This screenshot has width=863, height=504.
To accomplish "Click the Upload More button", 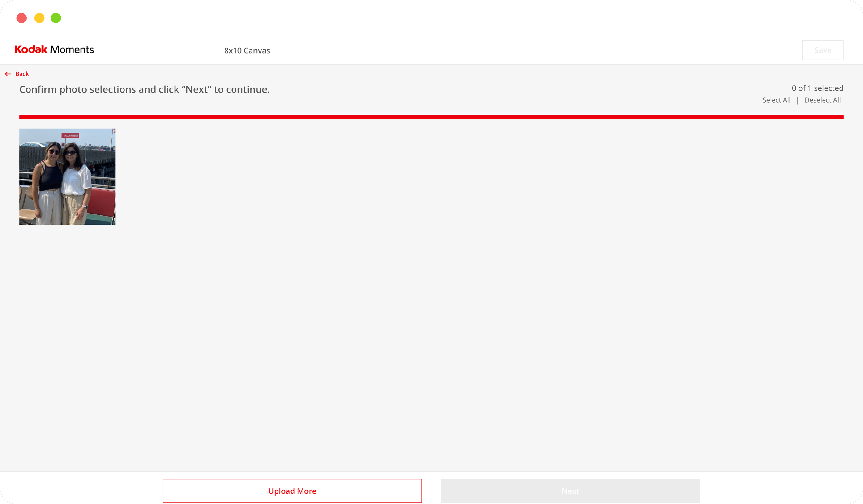I will point(292,491).
